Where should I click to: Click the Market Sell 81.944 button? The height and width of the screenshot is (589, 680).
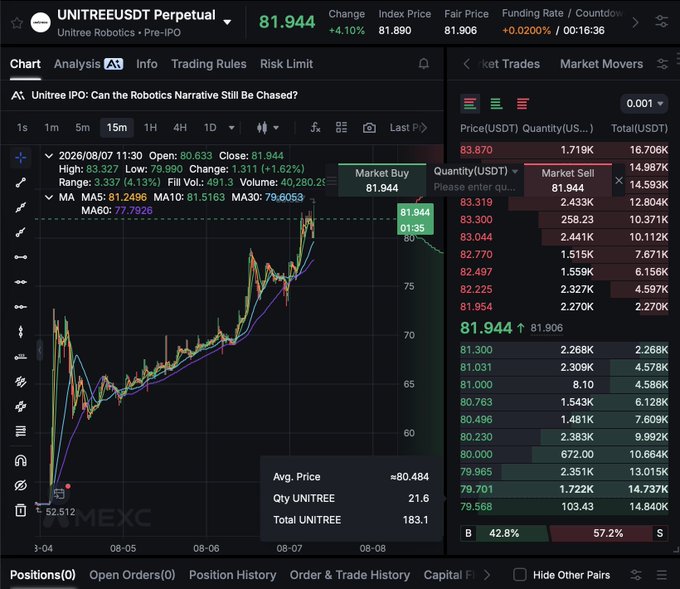(568, 180)
